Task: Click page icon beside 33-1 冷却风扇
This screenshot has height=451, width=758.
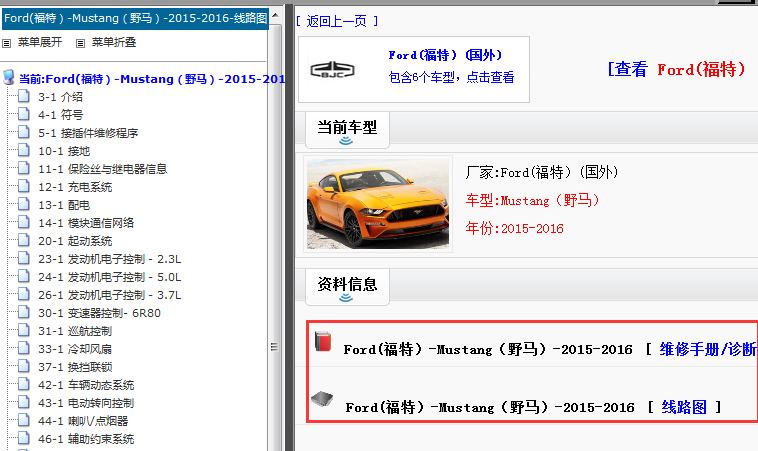Action: (24, 348)
